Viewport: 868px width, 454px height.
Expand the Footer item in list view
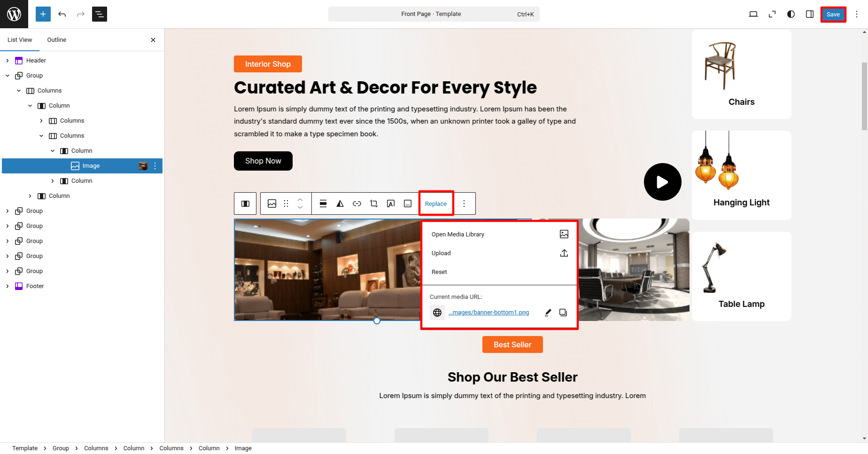click(x=8, y=286)
